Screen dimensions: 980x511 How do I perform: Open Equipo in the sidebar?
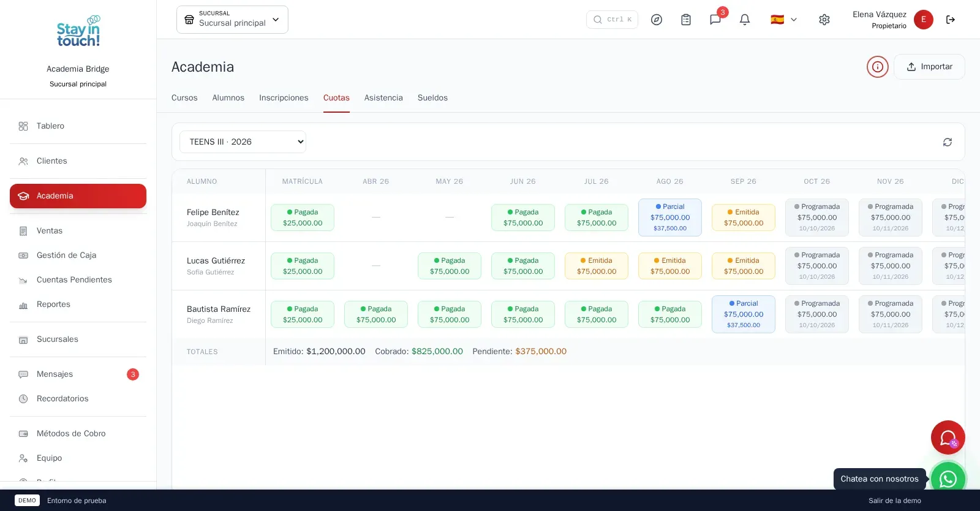pos(78,458)
